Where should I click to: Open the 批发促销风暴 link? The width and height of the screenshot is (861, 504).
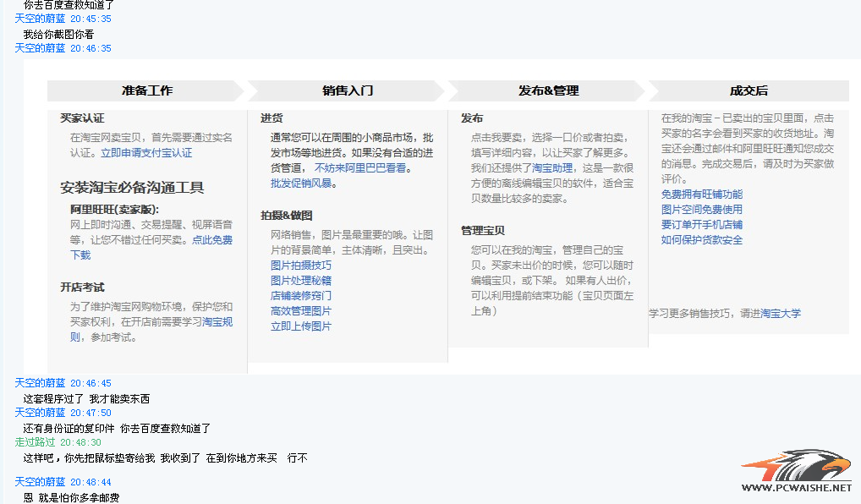pos(301,184)
